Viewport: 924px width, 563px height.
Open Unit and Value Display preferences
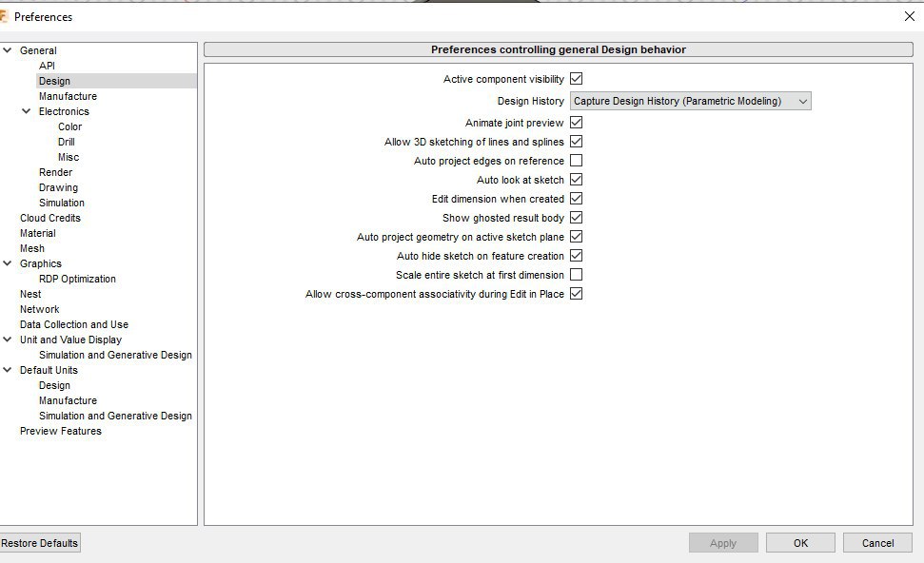tap(70, 340)
